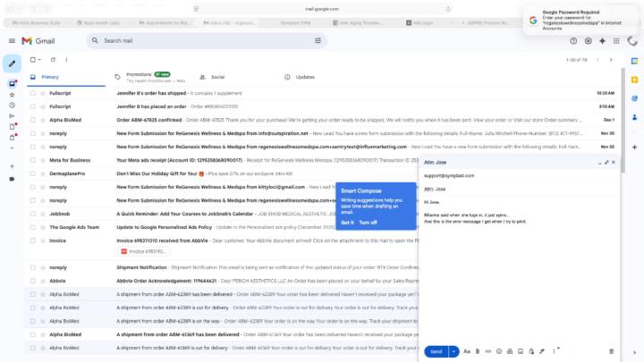Image resolution: width=644 pixels, height=362 pixels.
Task: Open Contacts in side panel
Action: coord(634,117)
